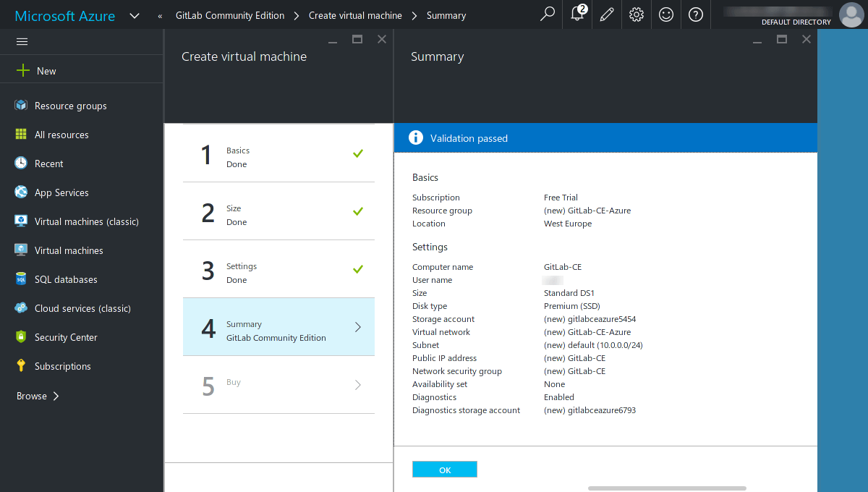Send feedback via the smiley icon

point(665,14)
